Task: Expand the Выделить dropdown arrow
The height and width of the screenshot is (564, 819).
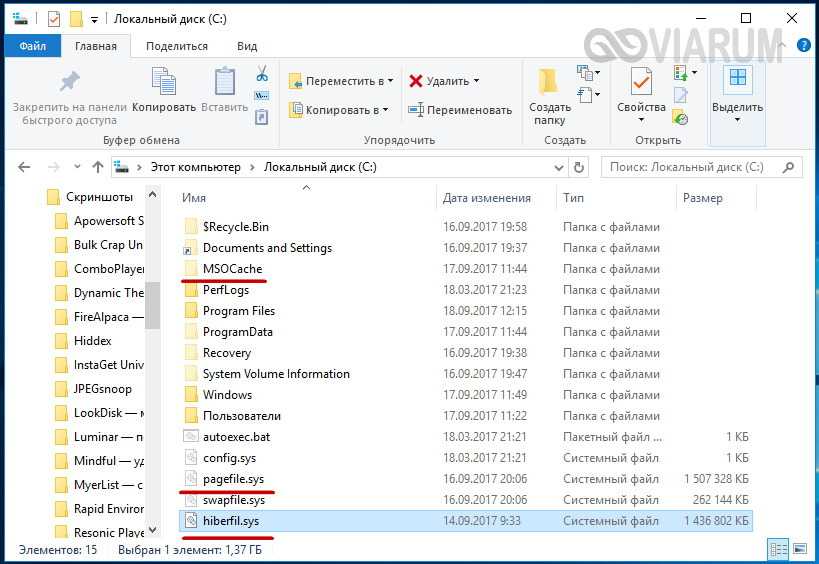Action: tap(738, 121)
